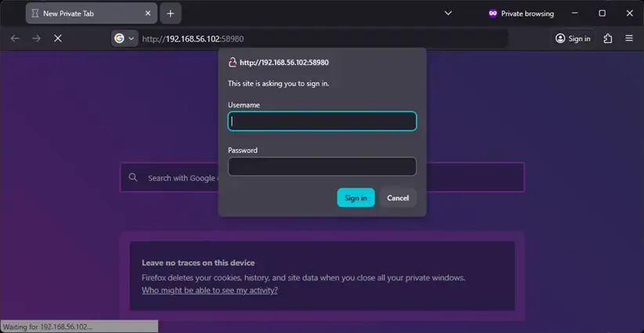Click the Forward navigation arrow
The height and width of the screenshot is (333, 644).
[36, 38]
